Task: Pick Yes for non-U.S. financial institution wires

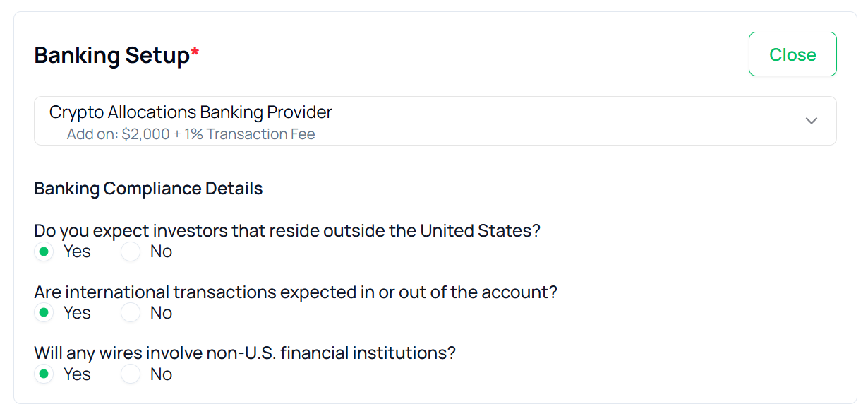Action: coord(44,374)
